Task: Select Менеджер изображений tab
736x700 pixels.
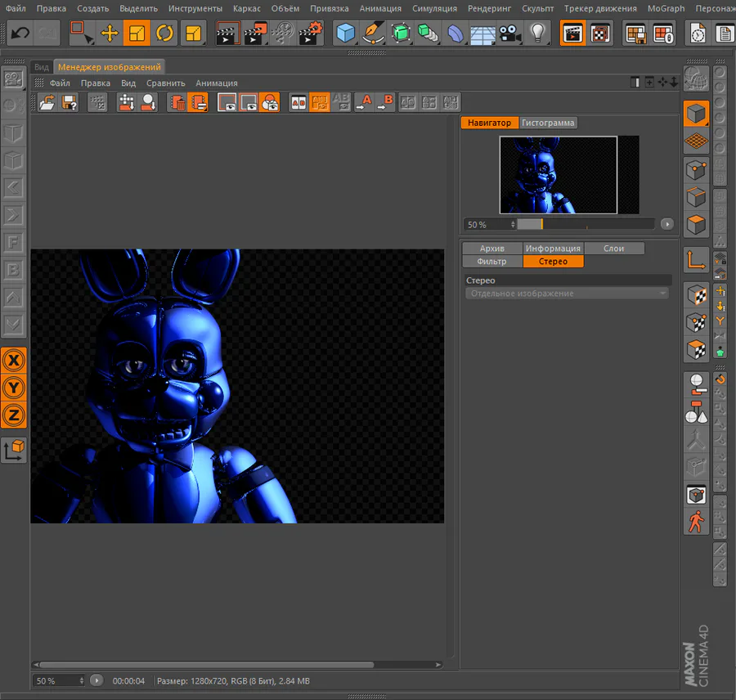Action: coord(109,67)
